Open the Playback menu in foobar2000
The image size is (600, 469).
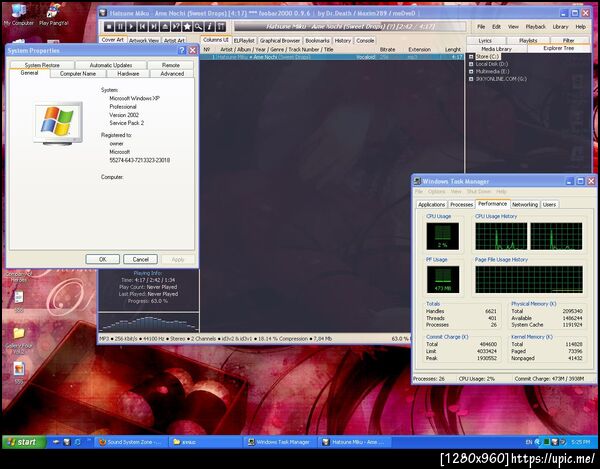tap(535, 27)
